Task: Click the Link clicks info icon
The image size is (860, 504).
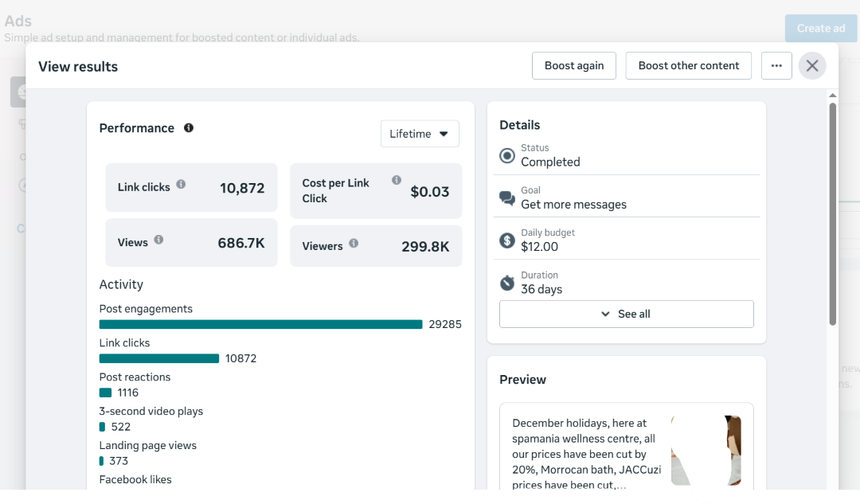Action: [x=180, y=183]
